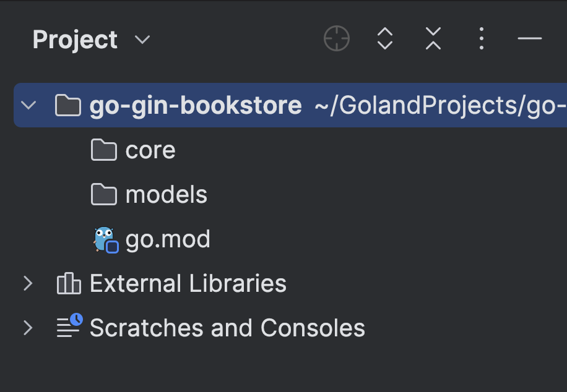The height and width of the screenshot is (392, 567).
Task: Hide the Project tool window
Action: [x=530, y=39]
